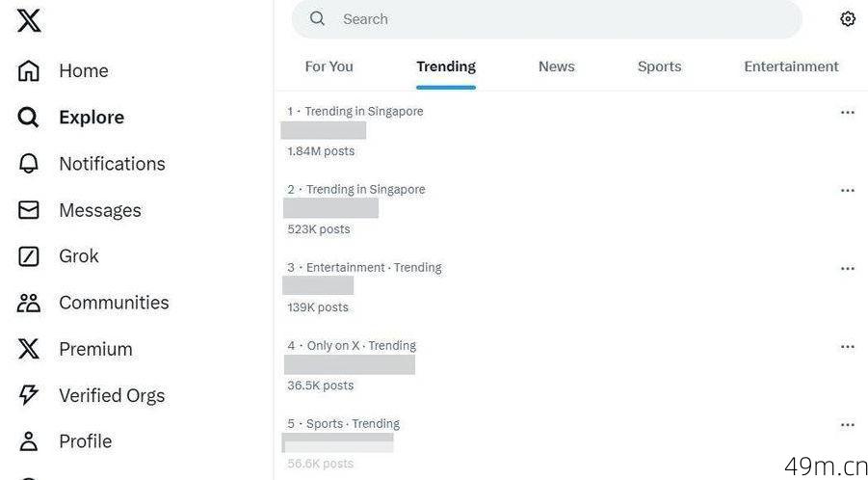This screenshot has height=480, width=868.
Task: Open Explore settings gear icon
Action: [848, 19]
